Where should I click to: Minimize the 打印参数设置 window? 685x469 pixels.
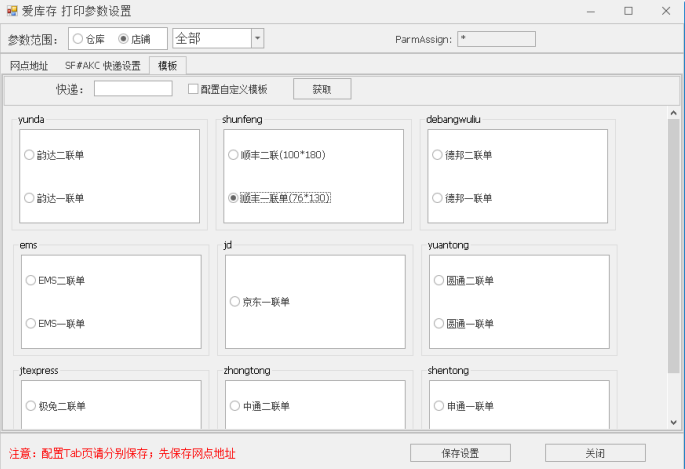591,11
